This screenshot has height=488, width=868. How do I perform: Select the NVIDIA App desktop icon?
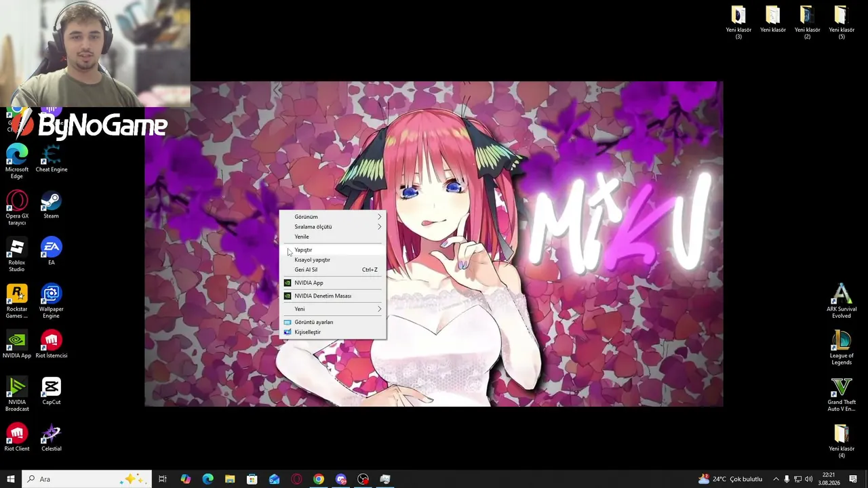17,344
